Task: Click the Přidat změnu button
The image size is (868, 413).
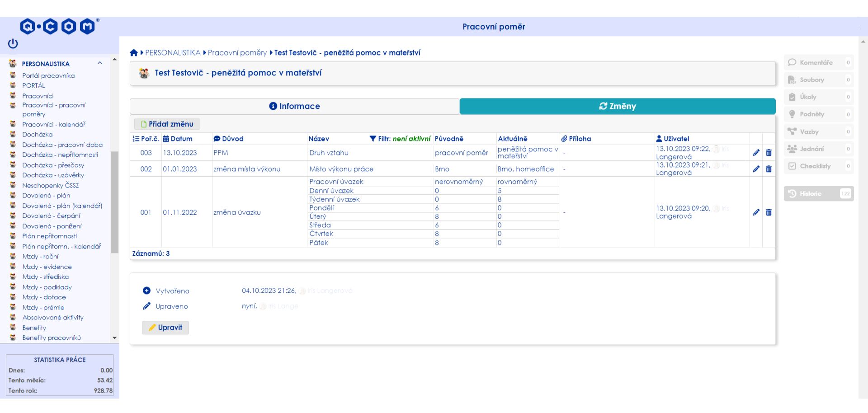Action: [167, 124]
